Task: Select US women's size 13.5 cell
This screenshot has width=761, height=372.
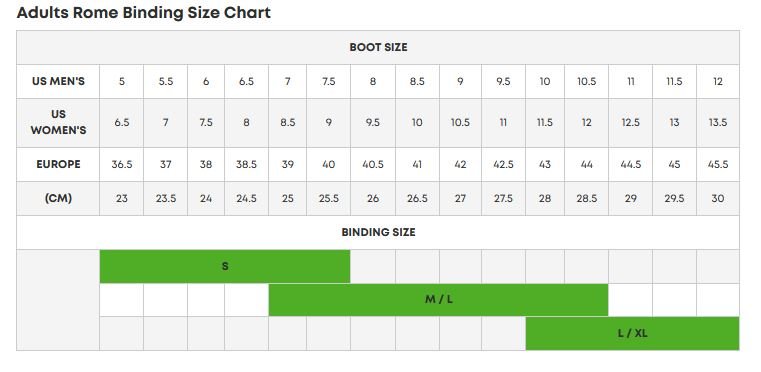Action: click(718, 123)
